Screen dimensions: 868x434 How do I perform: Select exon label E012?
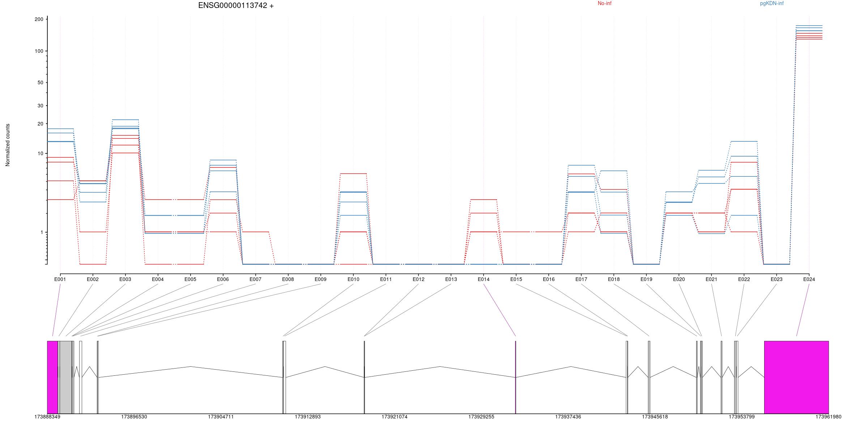pos(418,279)
